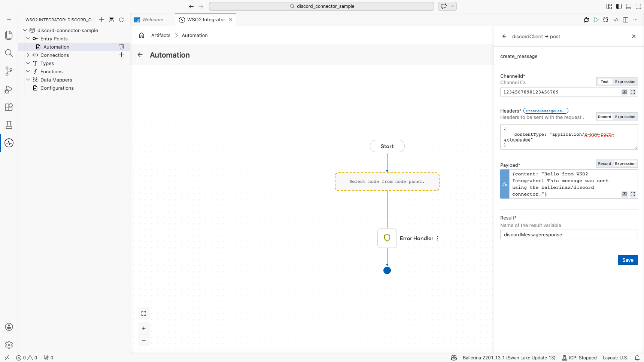Open the Run and Debug view

tap(9, 89)
